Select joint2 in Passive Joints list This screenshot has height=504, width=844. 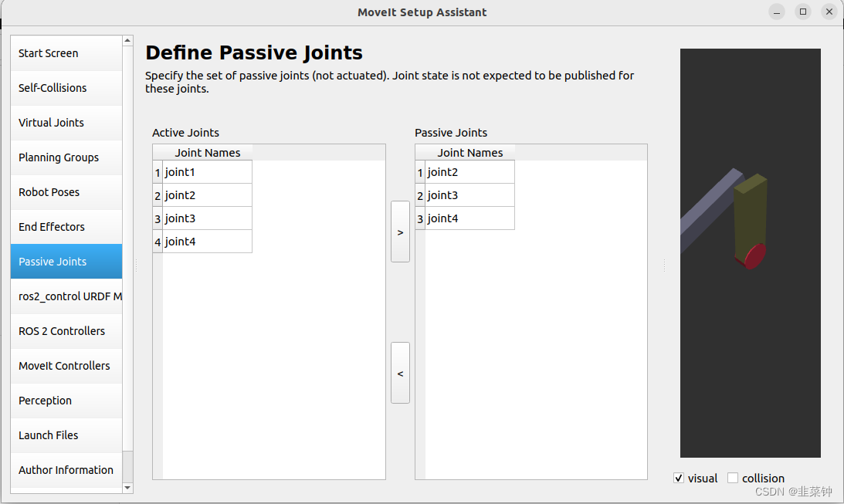(470, 172)
